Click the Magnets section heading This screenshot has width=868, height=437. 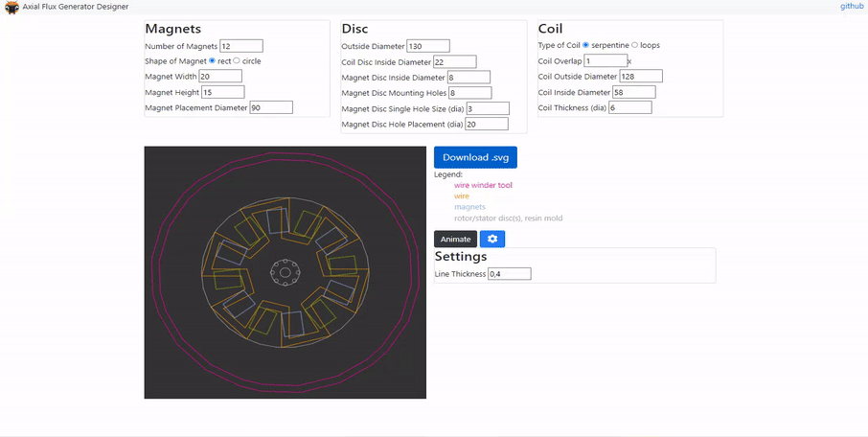point(173,29)
